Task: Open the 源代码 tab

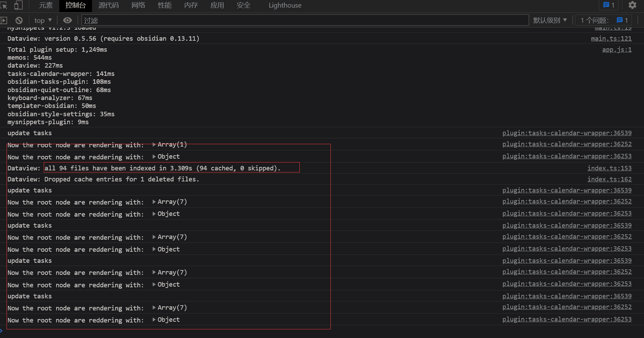Action: 109,6
